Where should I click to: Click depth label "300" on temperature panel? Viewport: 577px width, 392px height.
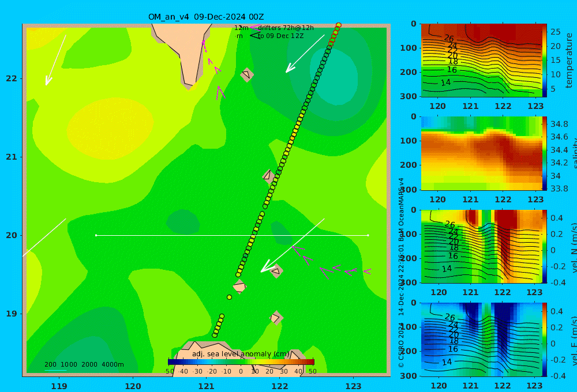(x=409, y=96)
